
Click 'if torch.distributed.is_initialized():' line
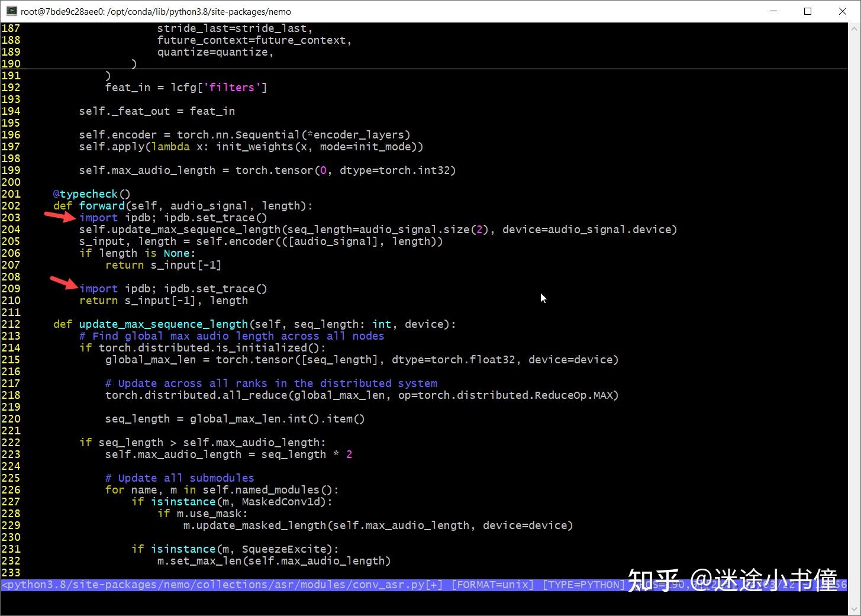click(x=202, y=348)
